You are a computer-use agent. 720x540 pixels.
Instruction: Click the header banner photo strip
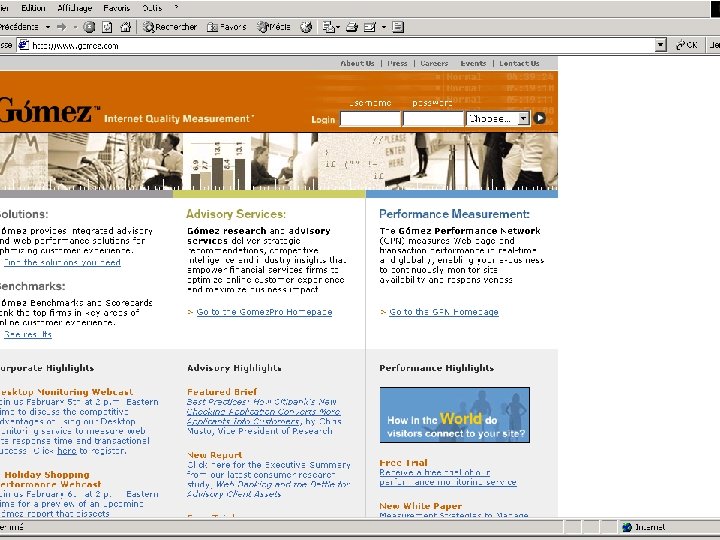point(279,162)
